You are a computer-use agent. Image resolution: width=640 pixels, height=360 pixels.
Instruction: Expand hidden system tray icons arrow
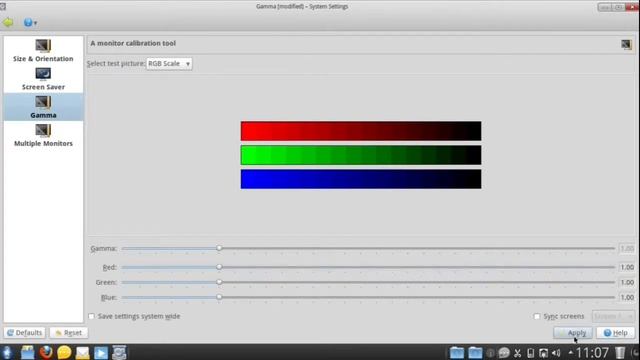tap(571, 352)
